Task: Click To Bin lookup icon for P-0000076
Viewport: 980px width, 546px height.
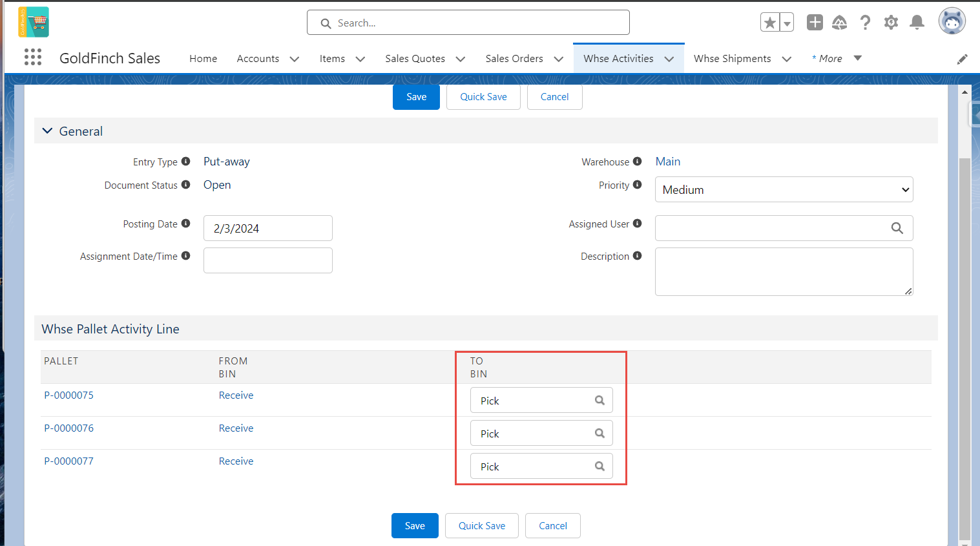Action: click(599, 433)
